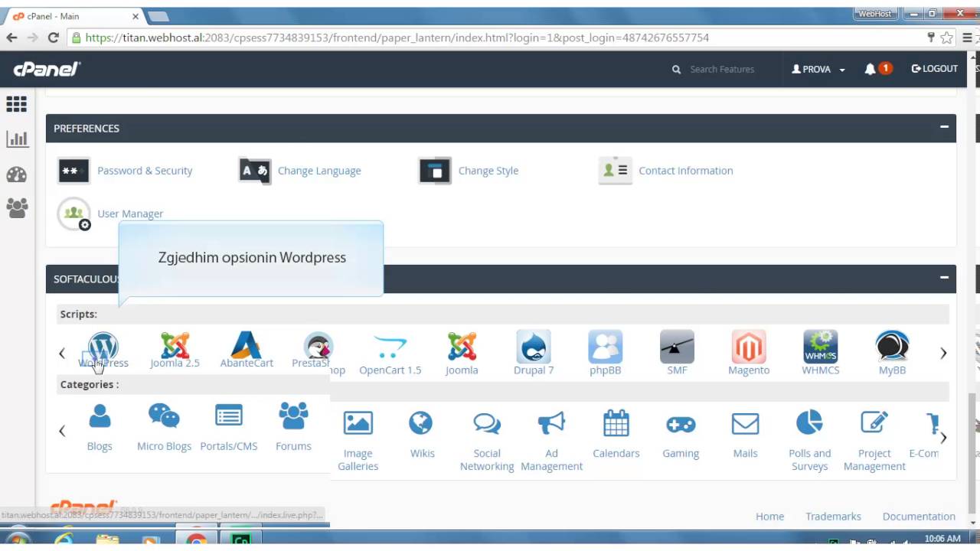Click the LOGOUT button
980x551 pixels.
click(934, 69)
